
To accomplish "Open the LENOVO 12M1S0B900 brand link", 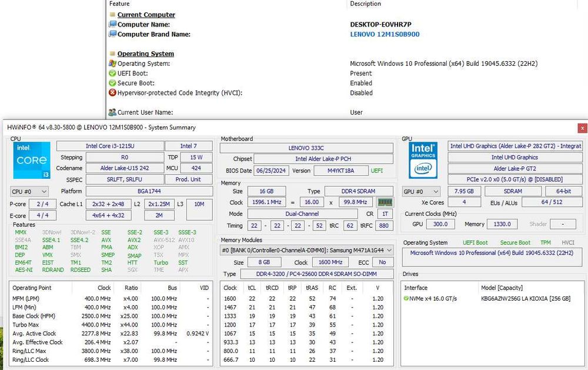I will point(385,34).
